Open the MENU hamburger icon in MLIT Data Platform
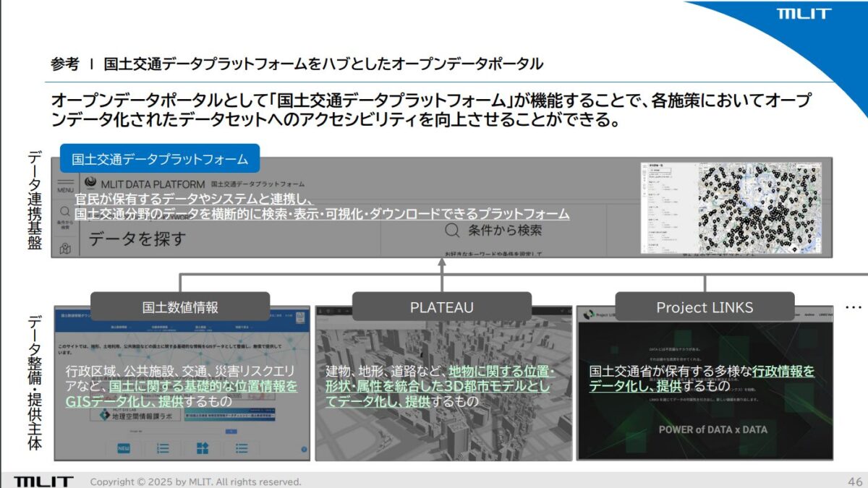The height and width of the screenshot is (488, 868). pyautogui.click(x=66, y=184)
